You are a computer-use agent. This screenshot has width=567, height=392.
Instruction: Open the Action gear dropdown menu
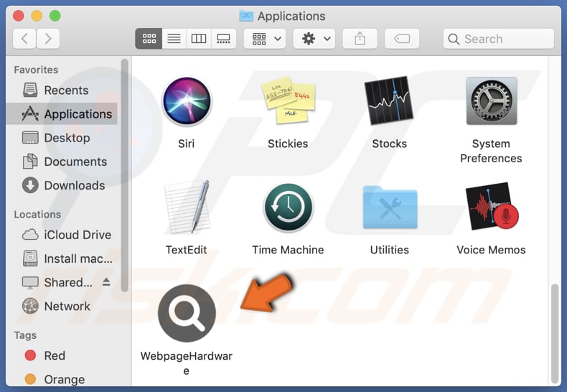coord(314,39)
